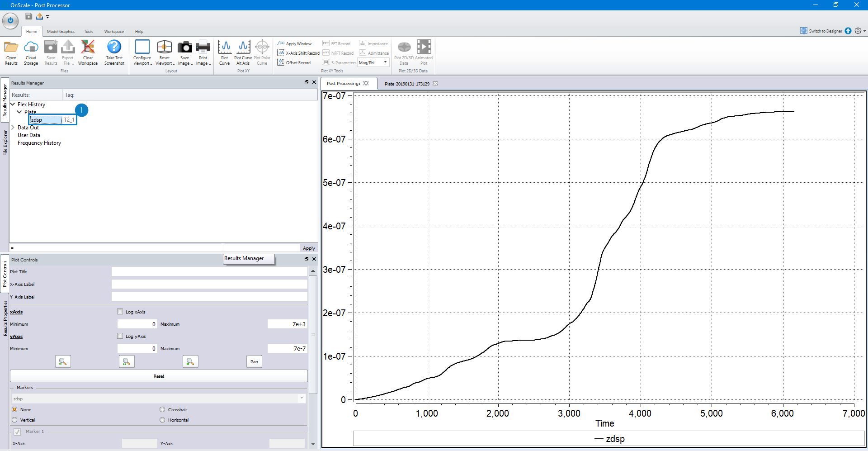Click Switch to Designer
Image resolution: width=868 pixels, height=451 pixels.
click(821, 31)
